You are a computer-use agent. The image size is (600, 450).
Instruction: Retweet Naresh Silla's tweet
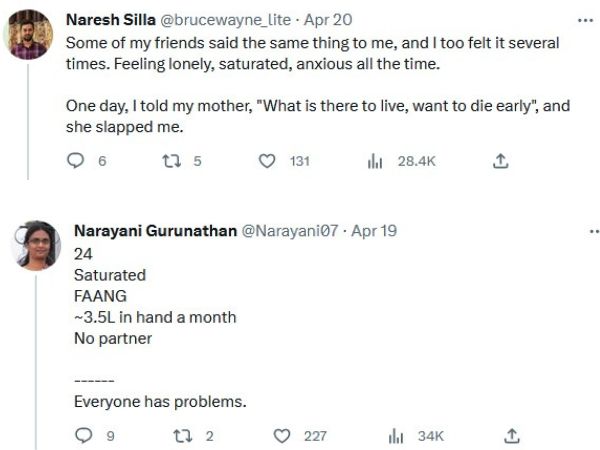(169, 160)
